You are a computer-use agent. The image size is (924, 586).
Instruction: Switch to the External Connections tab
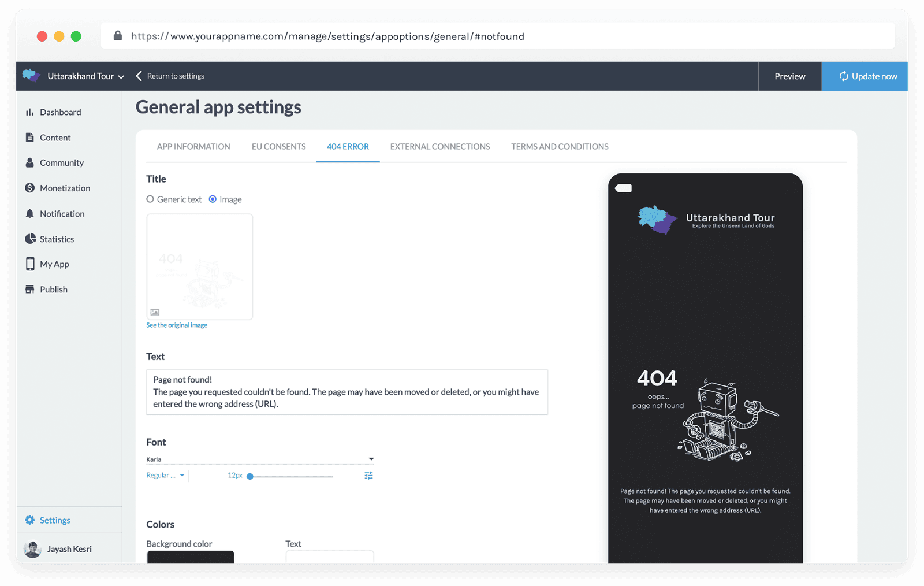pyautogui.click(x=439, y=147)
